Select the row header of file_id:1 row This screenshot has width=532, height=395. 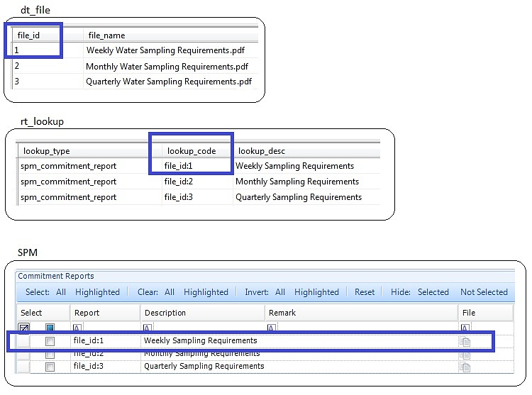(23, 341)
